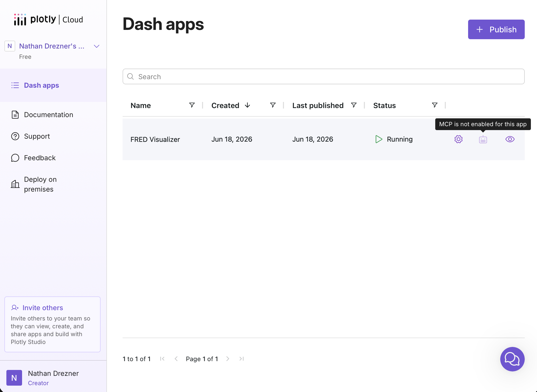Click created date Jun 18, 2026 cell
This screenshot has height=392, width=537.
232,139
